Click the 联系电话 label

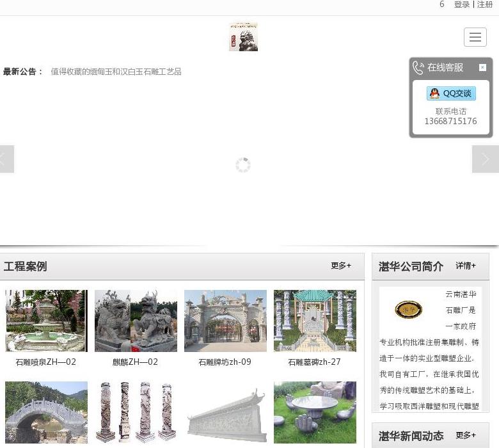(450, 111)
